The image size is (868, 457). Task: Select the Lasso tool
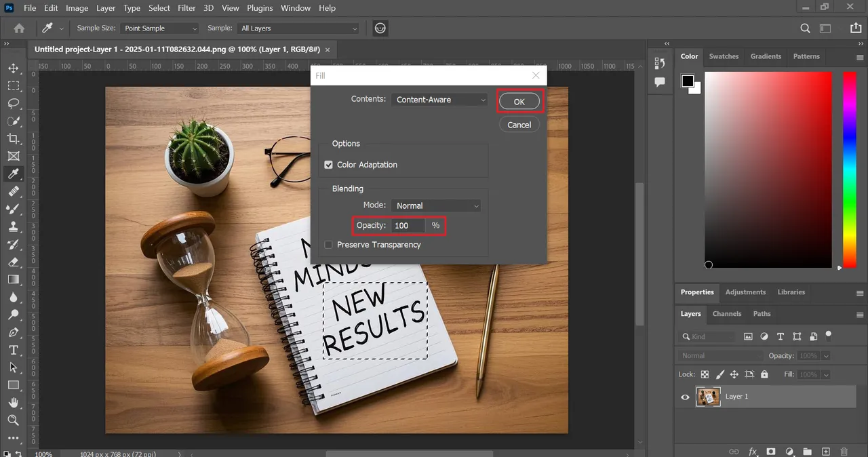pyautogui.click(x=13, y=104)
